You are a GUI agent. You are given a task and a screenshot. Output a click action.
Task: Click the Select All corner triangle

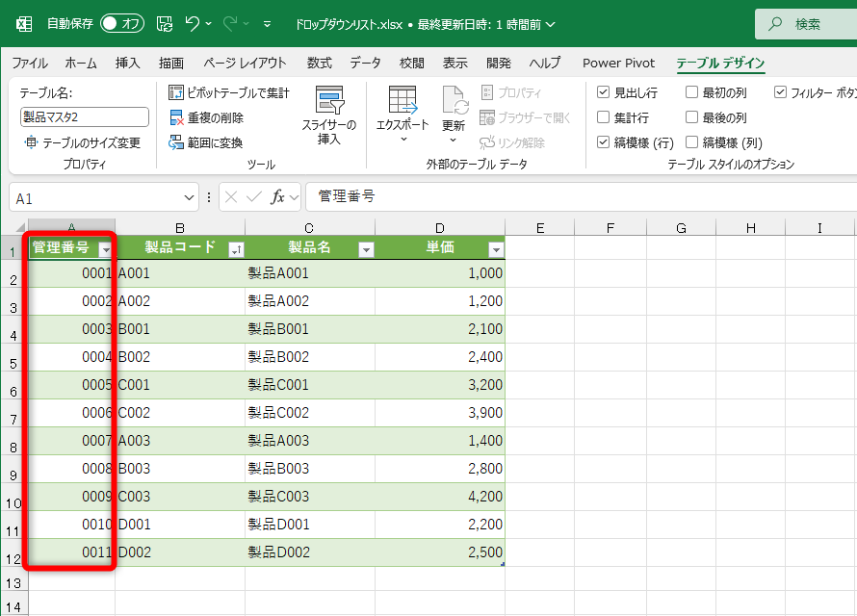click(20, 228)
